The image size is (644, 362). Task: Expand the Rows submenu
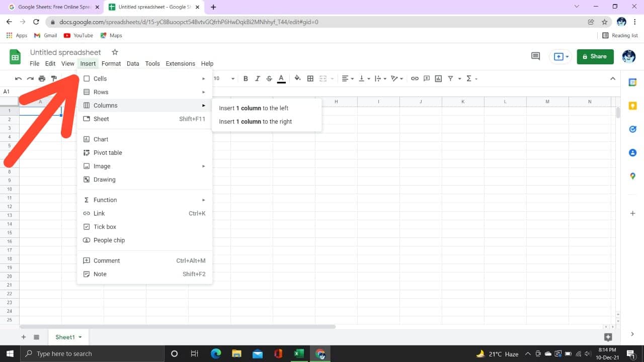(145, 92)
